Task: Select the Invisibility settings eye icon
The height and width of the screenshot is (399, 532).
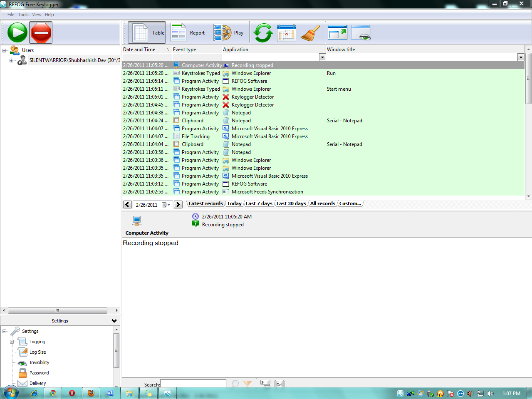Action: pos(22,363)
